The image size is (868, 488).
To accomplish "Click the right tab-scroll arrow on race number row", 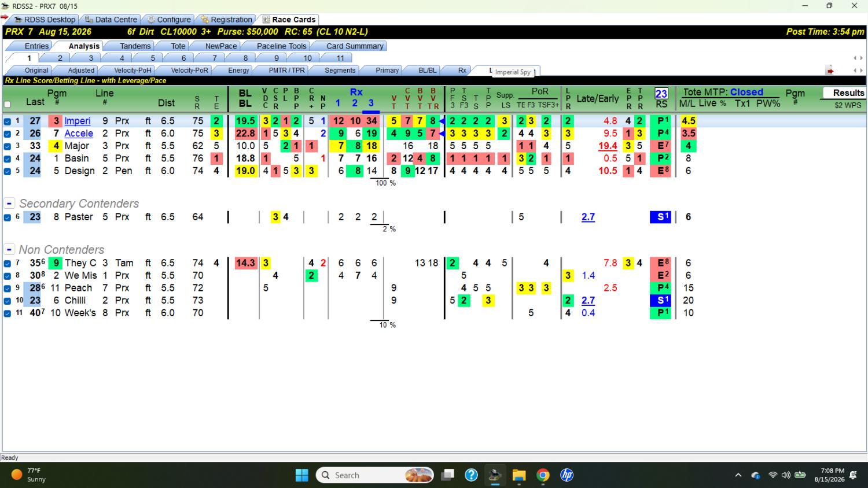I will [860, 58].
